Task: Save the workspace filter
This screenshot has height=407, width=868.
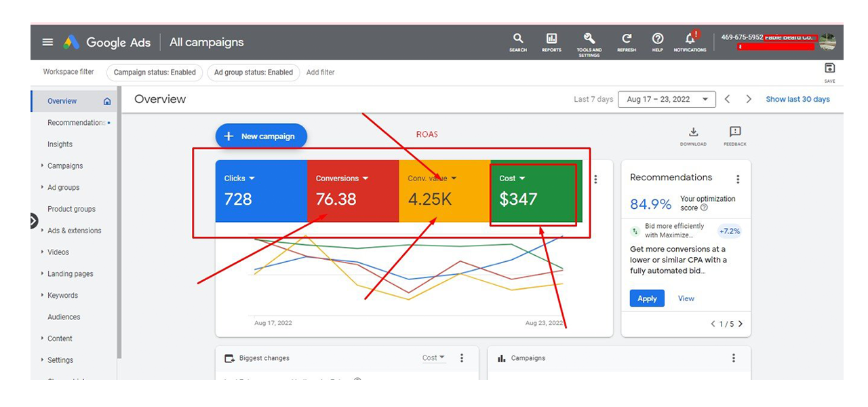Action: click(829, 69)
